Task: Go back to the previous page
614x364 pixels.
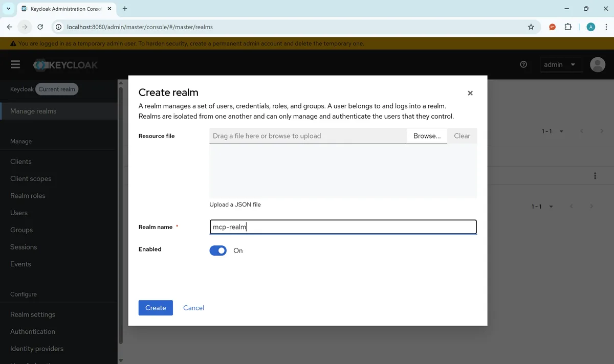Action: (9, 27)
